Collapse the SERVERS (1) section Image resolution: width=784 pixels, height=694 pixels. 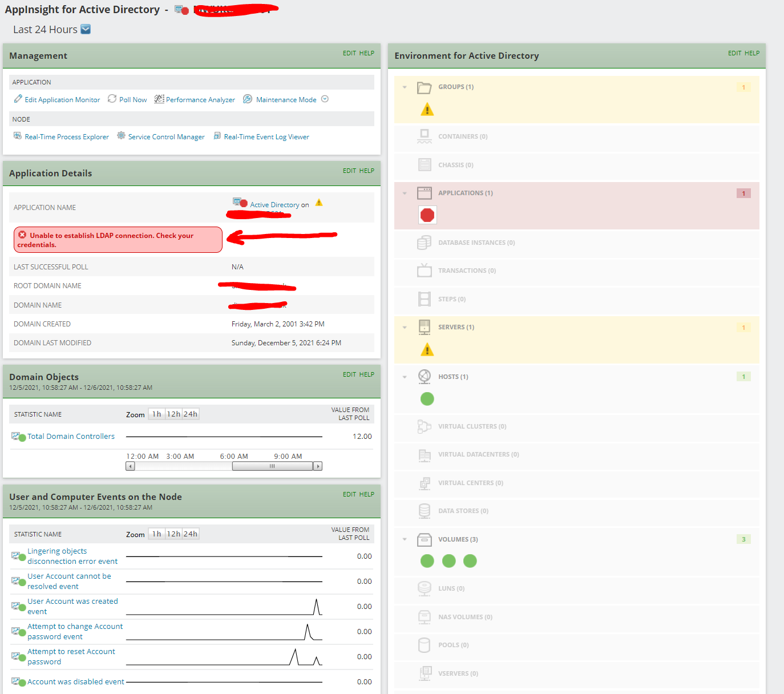coord(405,328)
